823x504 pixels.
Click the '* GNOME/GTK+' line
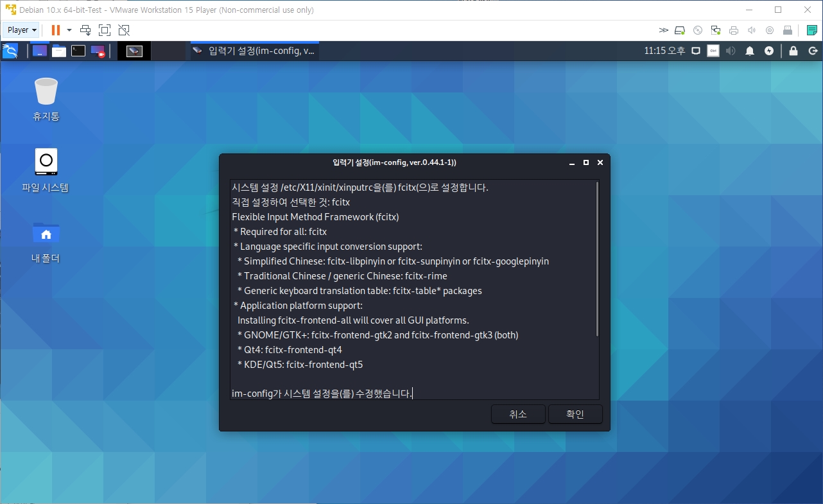click(377, 335)
